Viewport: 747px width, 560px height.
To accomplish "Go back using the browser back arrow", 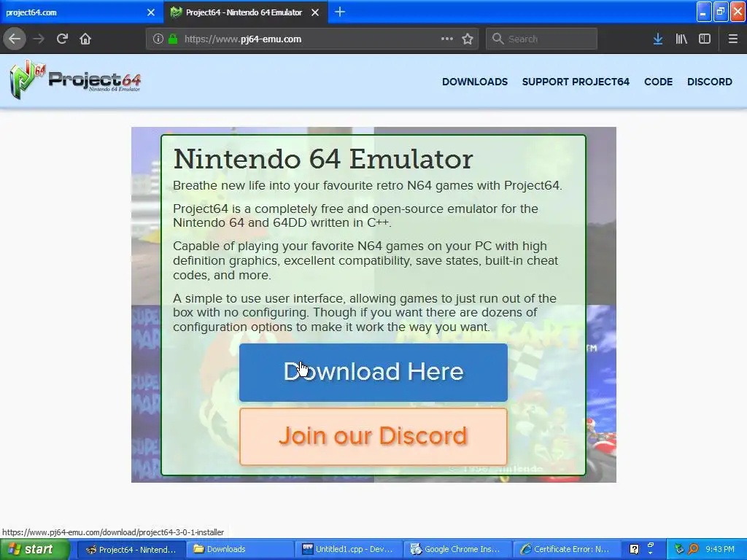I will click(15, 39).
